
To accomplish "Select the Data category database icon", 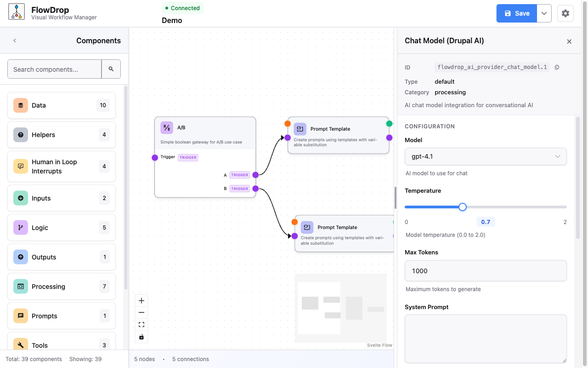I will (21, 105).
